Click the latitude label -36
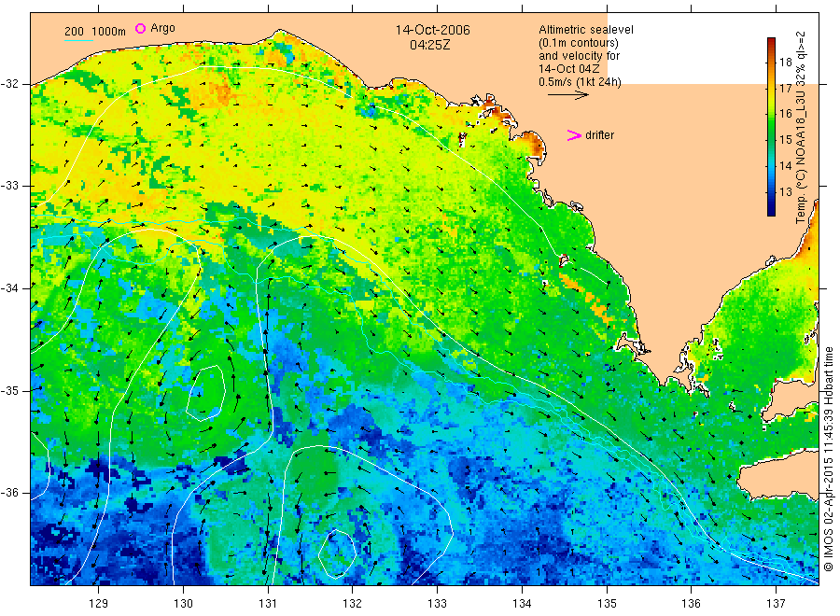The image size is (840, 616). [x=10, y=493]
